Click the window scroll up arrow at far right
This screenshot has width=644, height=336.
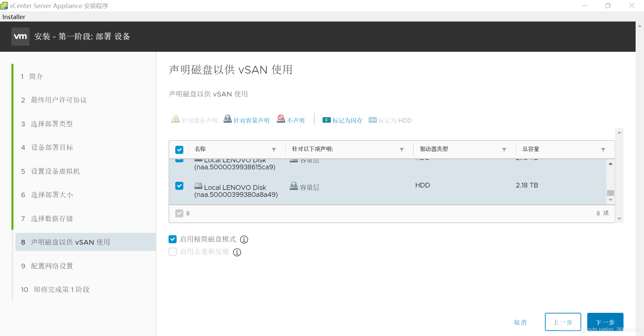tap(640, 26)
